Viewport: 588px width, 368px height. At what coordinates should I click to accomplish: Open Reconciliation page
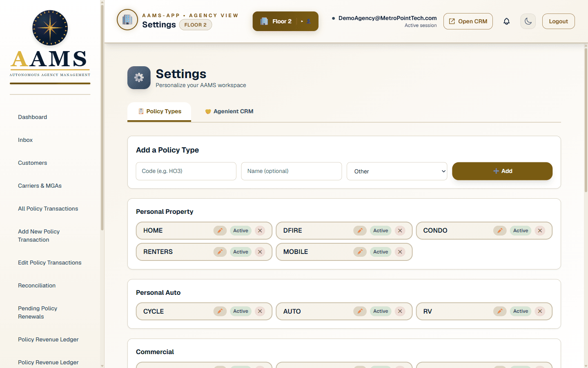[x=37, y=285]
